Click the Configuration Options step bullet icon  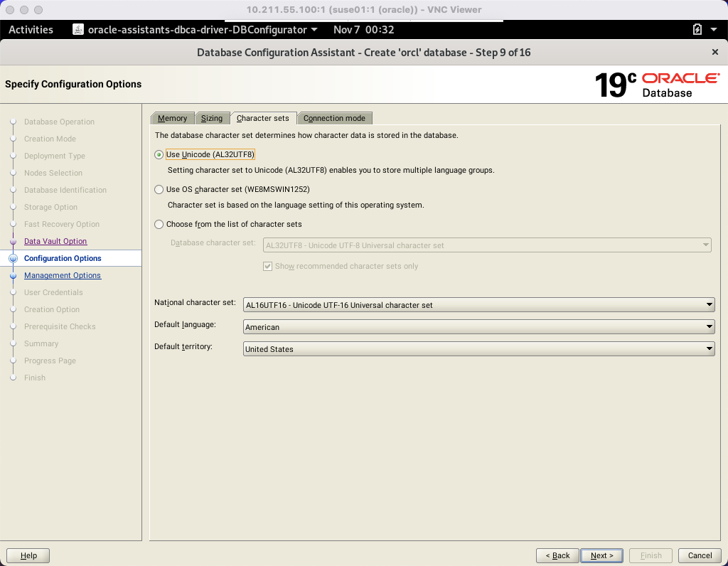point(13,258)
